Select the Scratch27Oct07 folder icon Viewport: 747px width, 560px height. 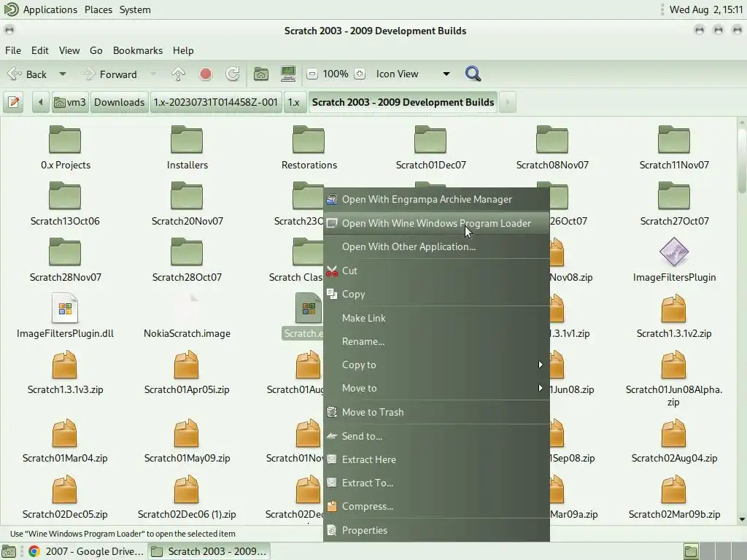coord(674,196)
